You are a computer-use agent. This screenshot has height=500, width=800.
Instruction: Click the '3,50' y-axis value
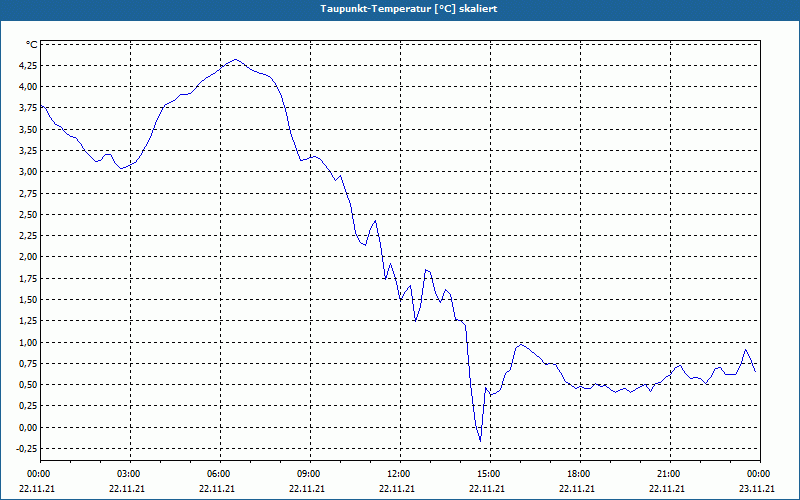(28, 130)
